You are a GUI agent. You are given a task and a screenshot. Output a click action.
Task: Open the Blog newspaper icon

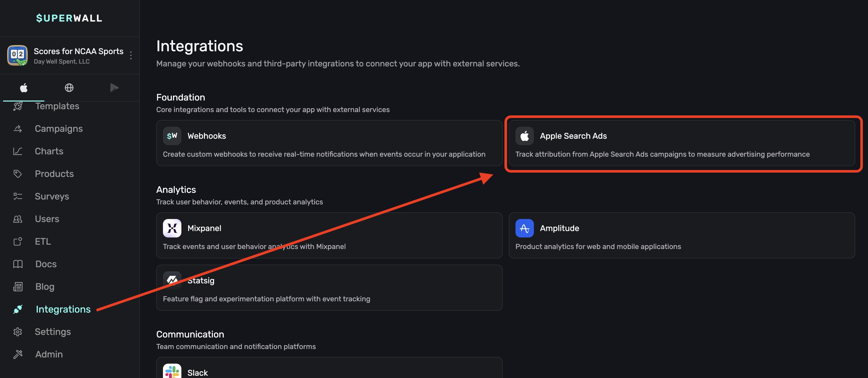[x=17, y=287]
